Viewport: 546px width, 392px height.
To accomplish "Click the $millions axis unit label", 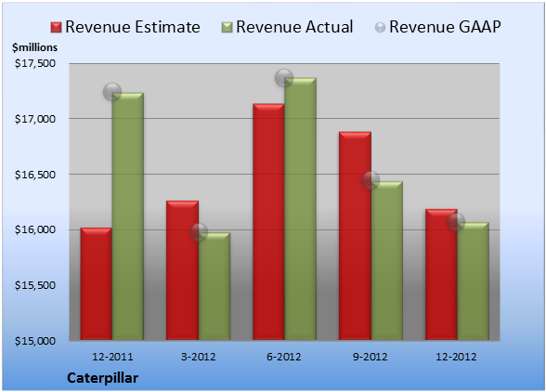I will click(34, 47).
